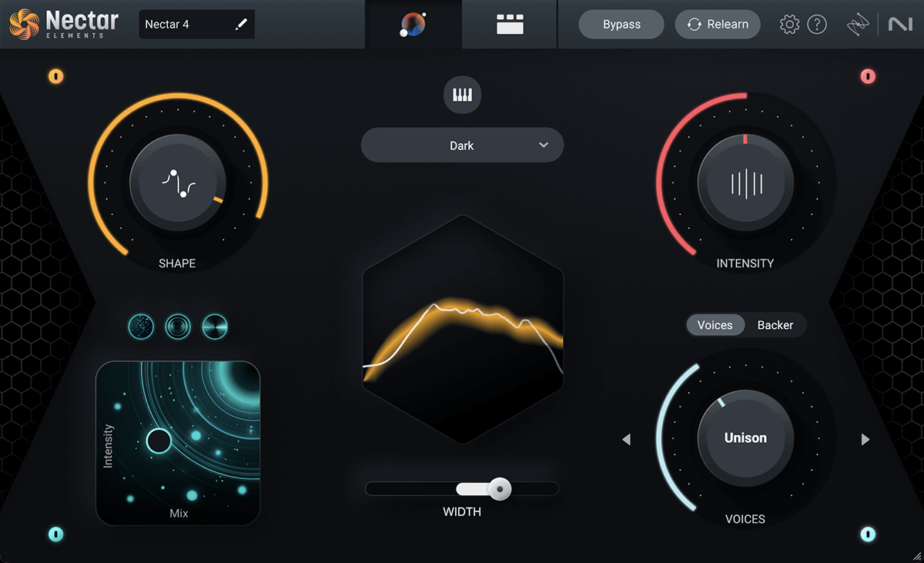The image size is (924, 563).
Task: Open the help question mark icon
Action: point(817,24)
